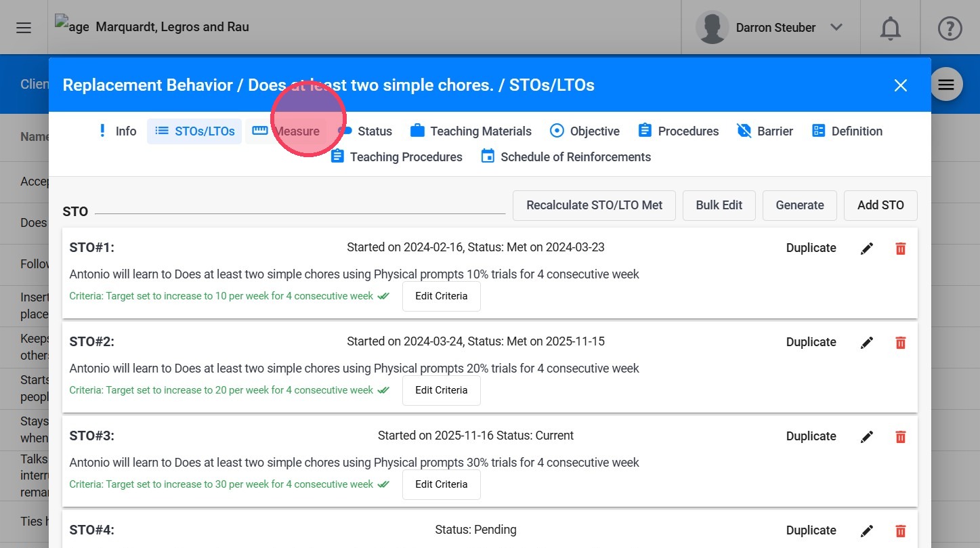Edit STO#1 with the pencil icon
This screenshot has height=548, width=980.
click(867, 249)
